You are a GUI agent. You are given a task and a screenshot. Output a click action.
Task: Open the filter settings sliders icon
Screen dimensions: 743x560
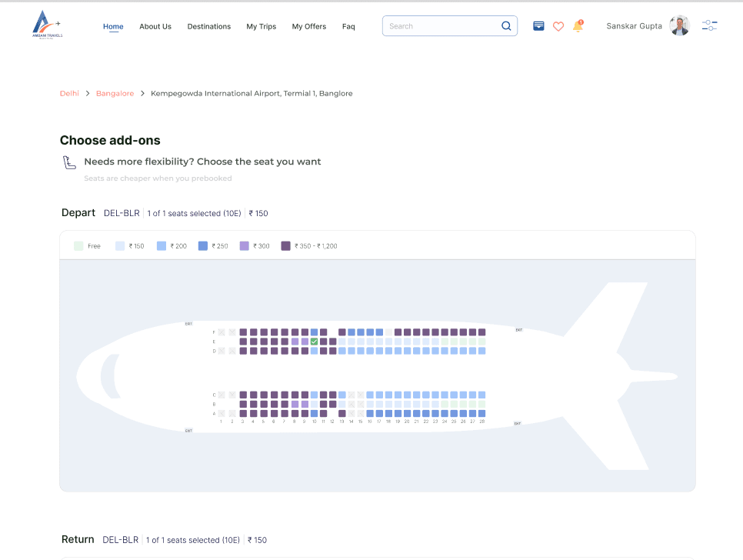click(708, 25)
